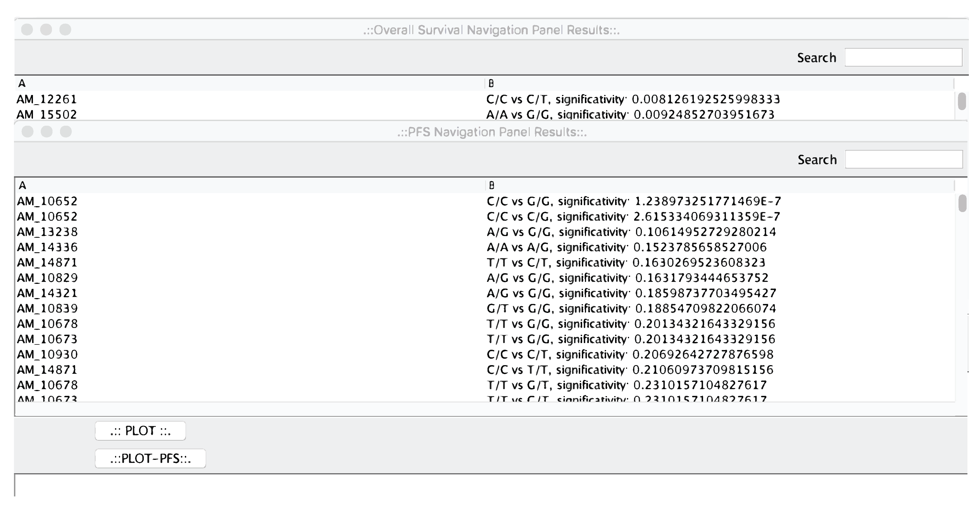Select the AM_14336 A/A vs A/G row

point(47,248)
